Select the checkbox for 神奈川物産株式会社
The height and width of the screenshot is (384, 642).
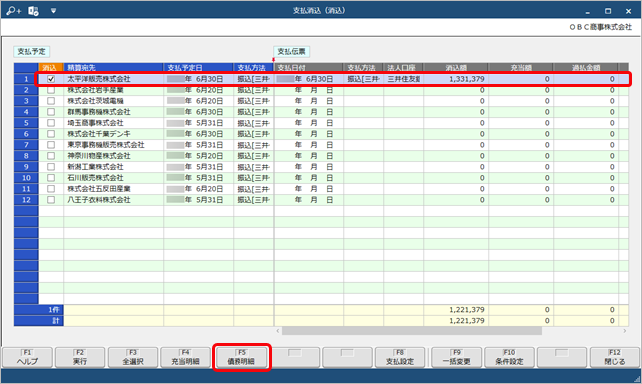[51, 156]
